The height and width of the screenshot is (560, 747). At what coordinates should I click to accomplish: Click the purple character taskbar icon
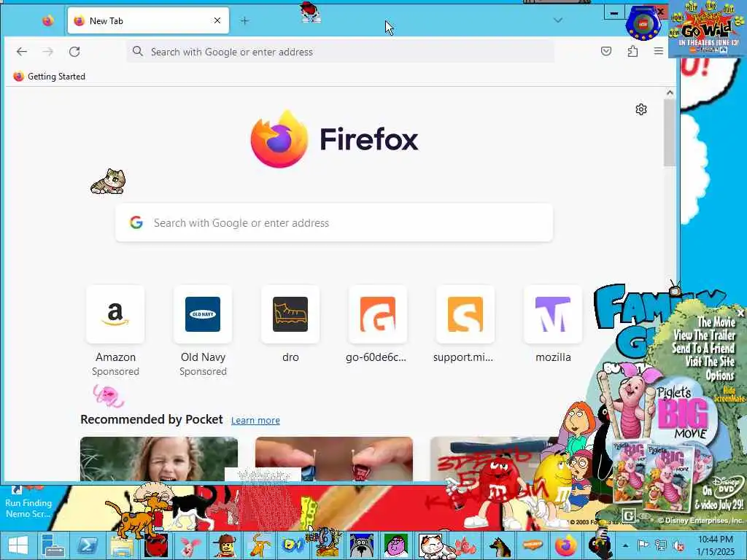click(396, 545)
